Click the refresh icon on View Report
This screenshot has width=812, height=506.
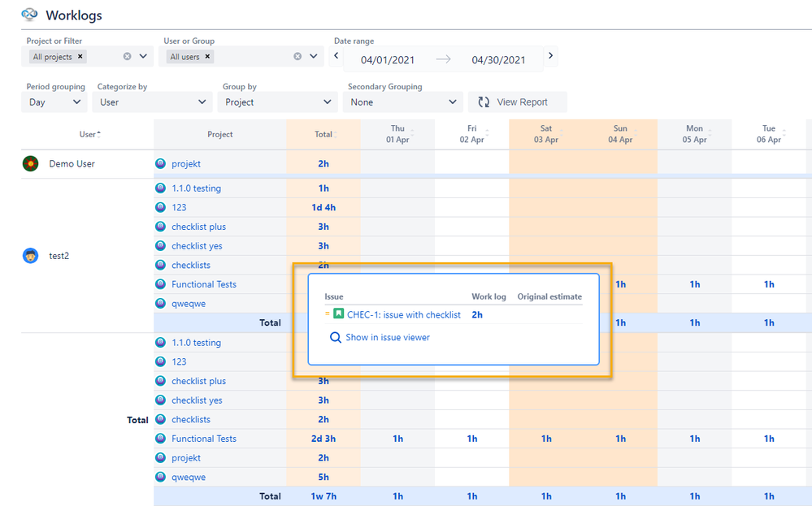pyautogui.click(x=484, y=102)
